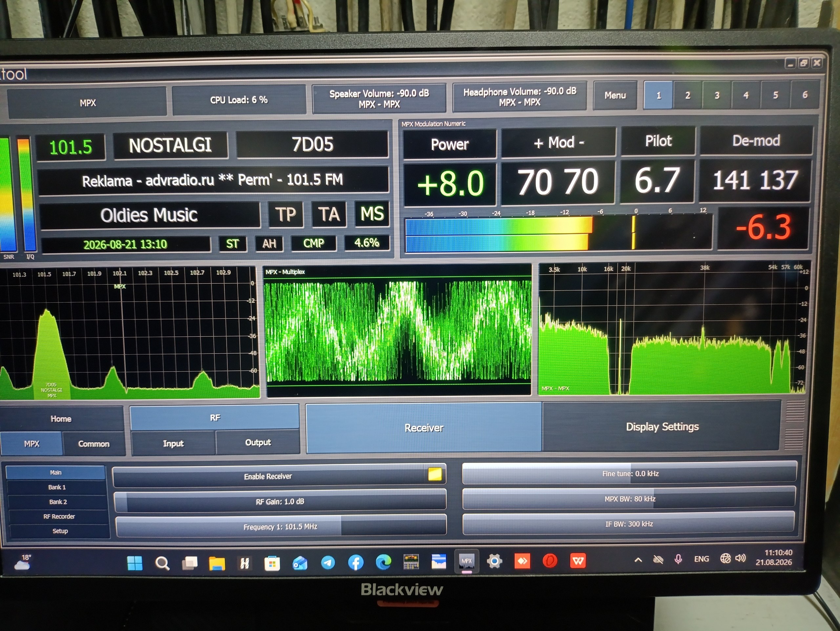Click the NOSTALGI station name
This screenshot has height=631, width=840.
coord(170,145)
